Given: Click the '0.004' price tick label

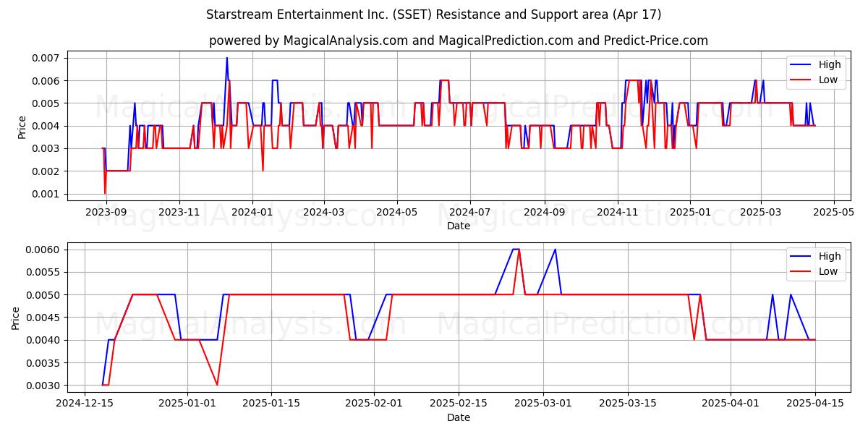Looking at the screenshot, I should (47, 126).
